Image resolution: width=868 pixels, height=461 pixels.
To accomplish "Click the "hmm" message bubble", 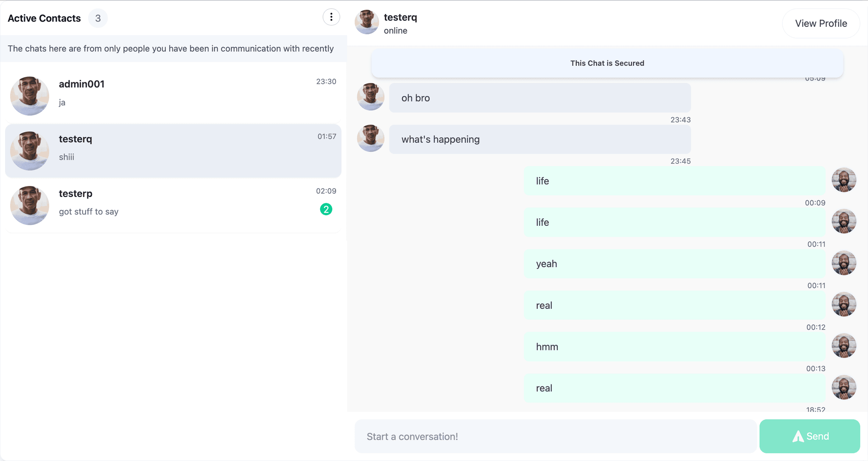I will 674,347.
